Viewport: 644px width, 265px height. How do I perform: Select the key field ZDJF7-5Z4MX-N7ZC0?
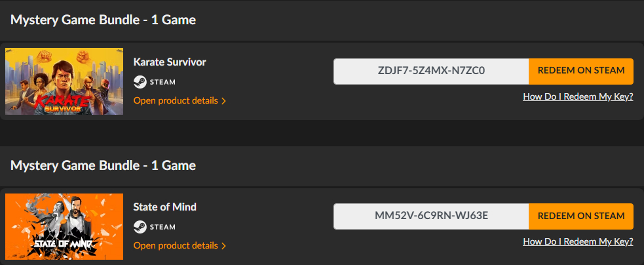(431, 71)
